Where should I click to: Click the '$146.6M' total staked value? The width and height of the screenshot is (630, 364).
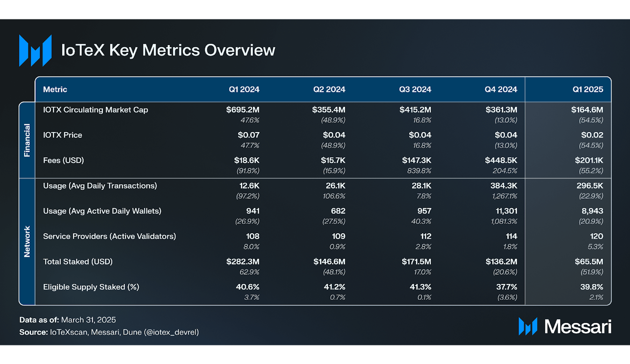point(329,262)
